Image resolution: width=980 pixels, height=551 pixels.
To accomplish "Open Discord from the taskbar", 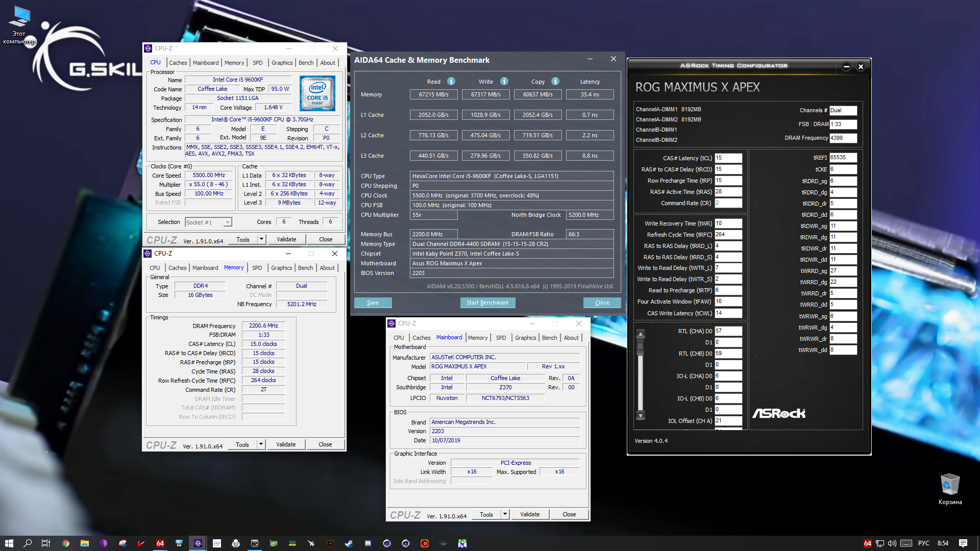I will [x=368, y=543].
